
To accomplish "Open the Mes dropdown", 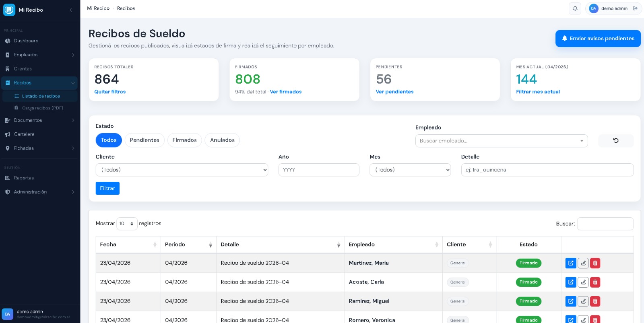I will (x=410, y=170).
